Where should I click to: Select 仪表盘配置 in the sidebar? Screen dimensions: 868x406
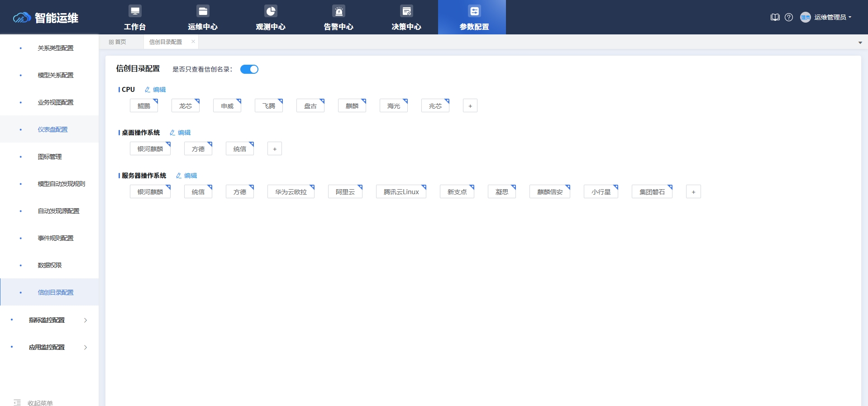[x=52, y=129]
